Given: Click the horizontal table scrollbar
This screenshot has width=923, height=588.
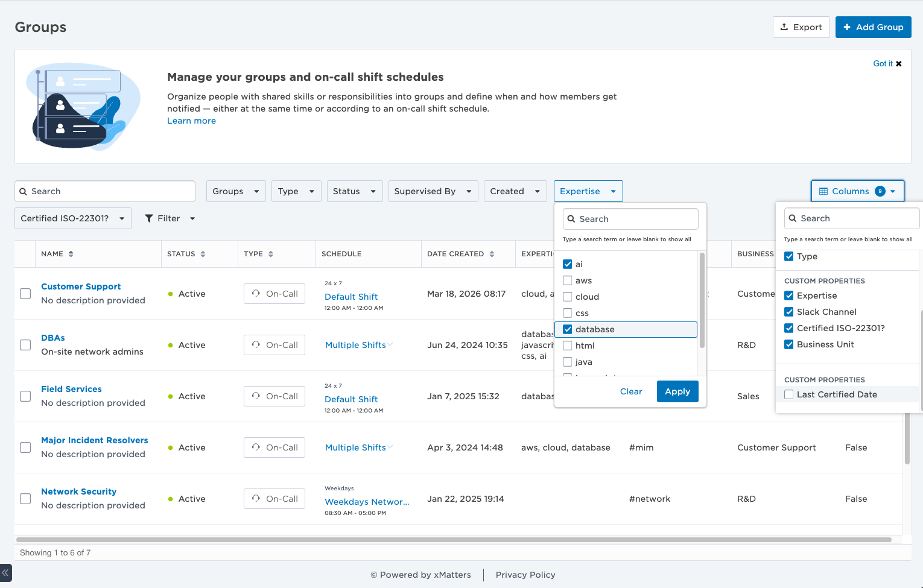Looking at the screenshot, I should [454, 540].
